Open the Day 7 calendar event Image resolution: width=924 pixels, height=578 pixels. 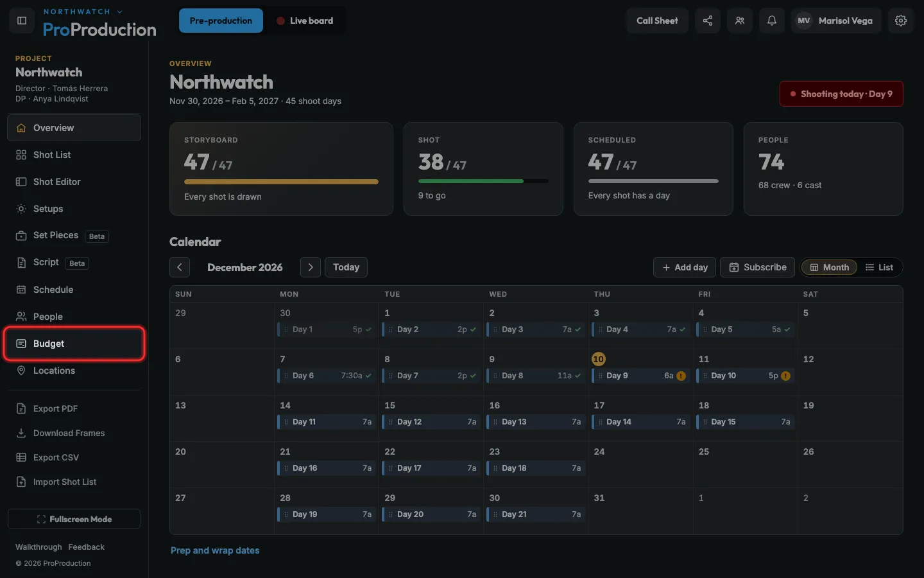[431, 376]
